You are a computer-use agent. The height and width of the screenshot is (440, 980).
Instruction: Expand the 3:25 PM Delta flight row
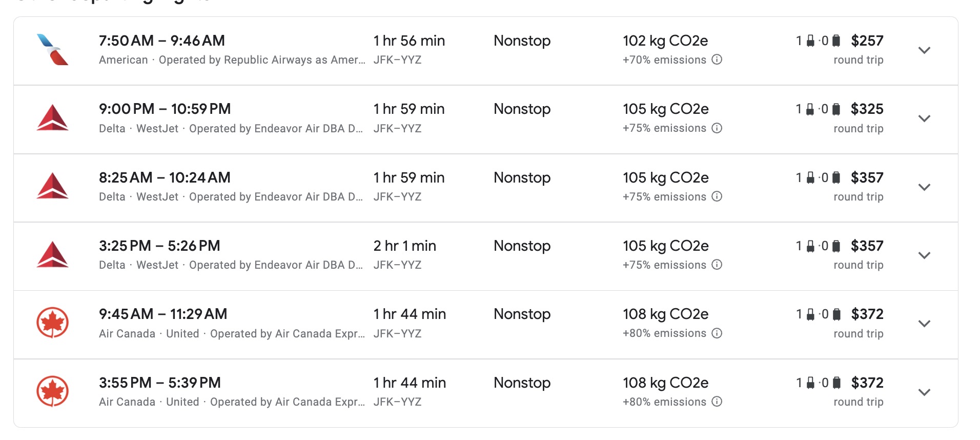[x=925, y=255]
